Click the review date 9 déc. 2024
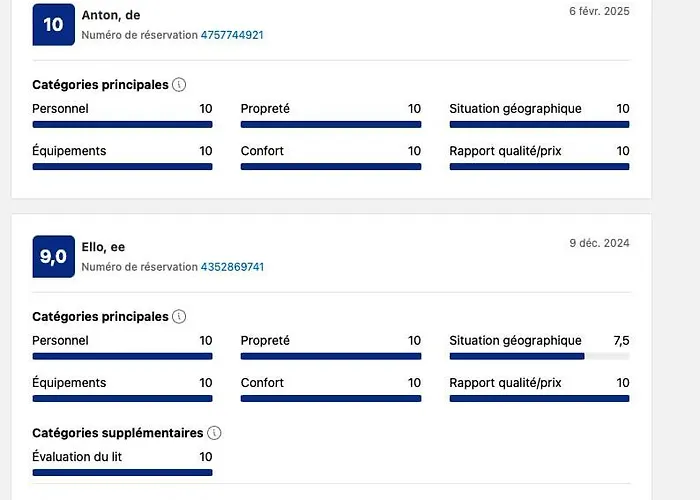This screenshot has height=500, width=700. click(599, 243)
